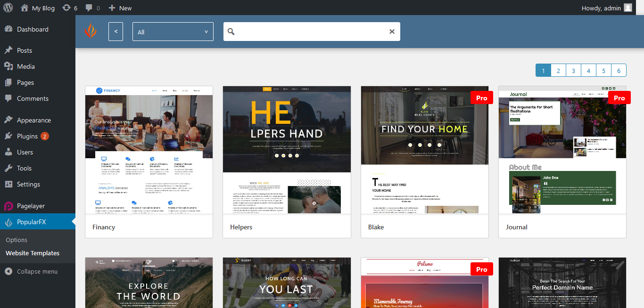
Task: Open the updates icon showing 6
Action: coord(66,8)
